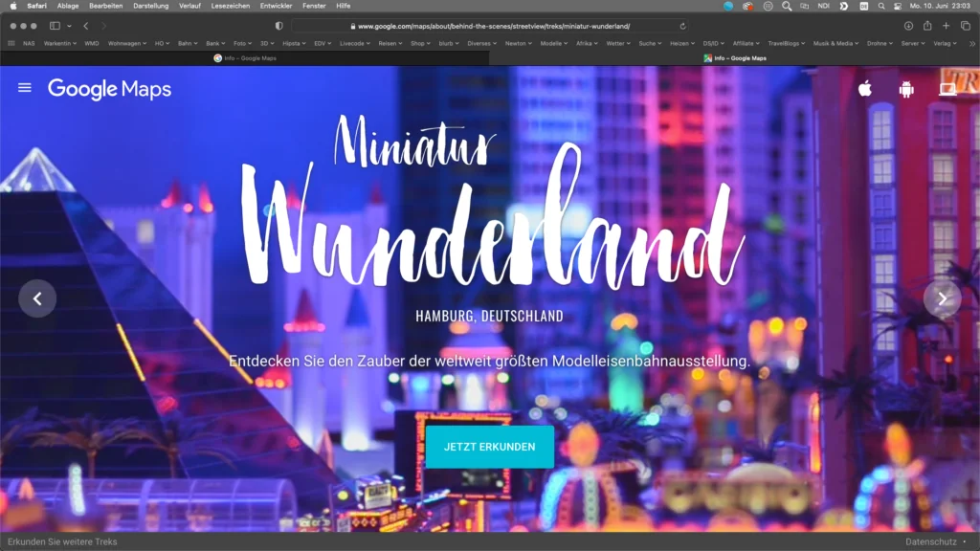Expand the Musik & Media bookmarks folder

click(x=835, y=44)
